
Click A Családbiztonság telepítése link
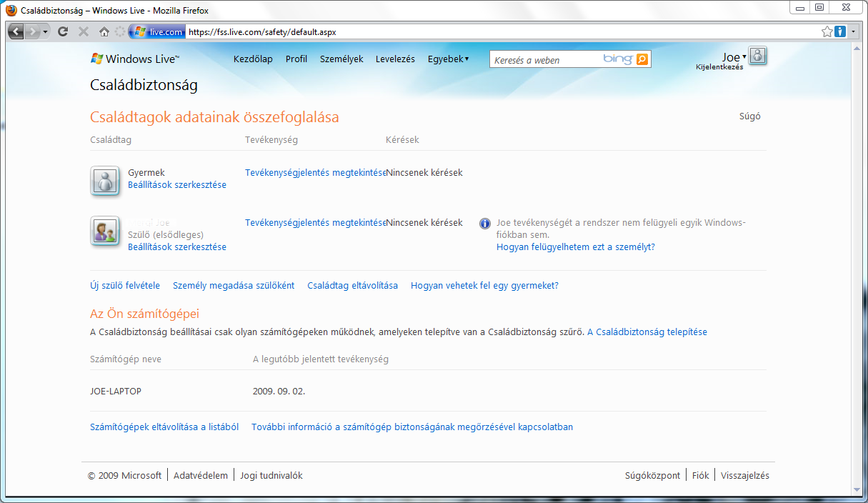coord(647,332)
